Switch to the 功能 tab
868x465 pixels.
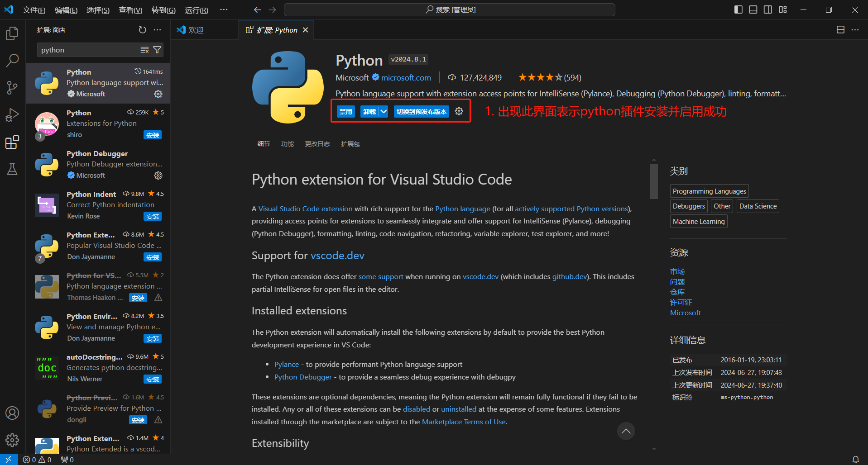pyautogui.click(x=288, y=144)
